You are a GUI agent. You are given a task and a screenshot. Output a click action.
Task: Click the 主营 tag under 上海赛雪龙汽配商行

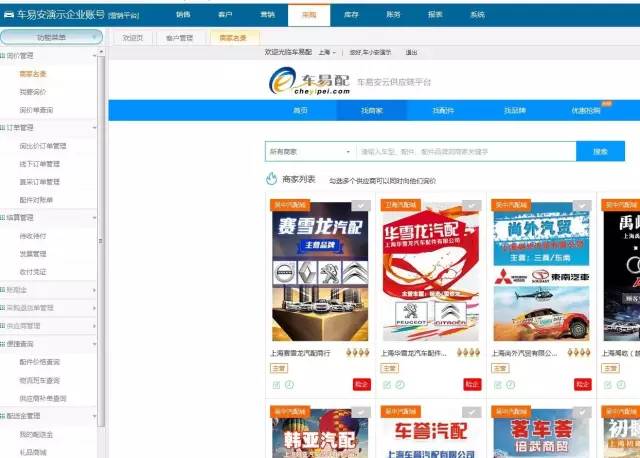[x=279, y=368]
